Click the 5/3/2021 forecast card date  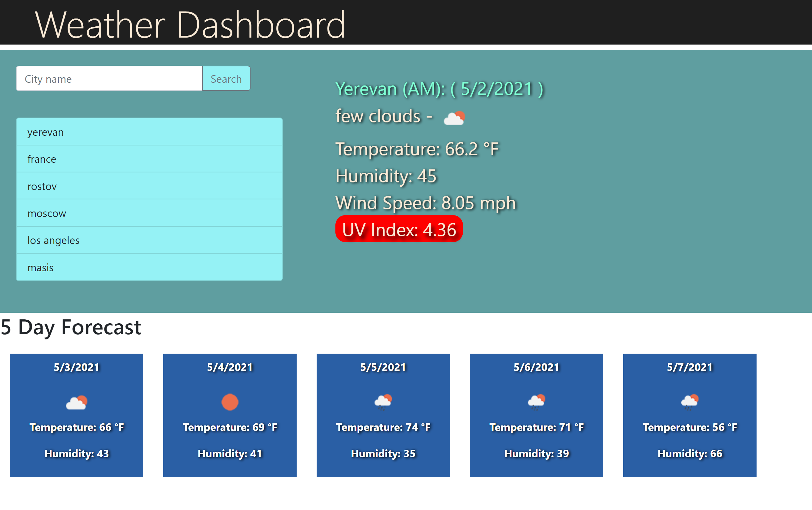pos(77,367)
